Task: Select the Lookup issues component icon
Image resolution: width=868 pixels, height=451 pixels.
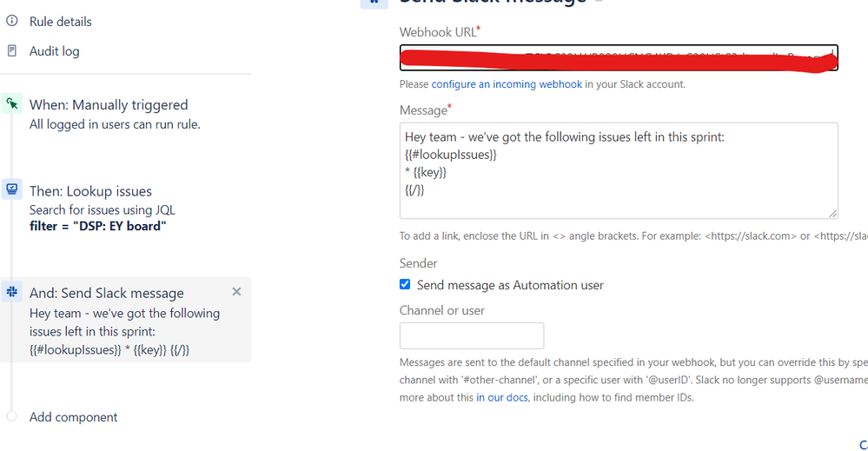Action: coord(11,189)
